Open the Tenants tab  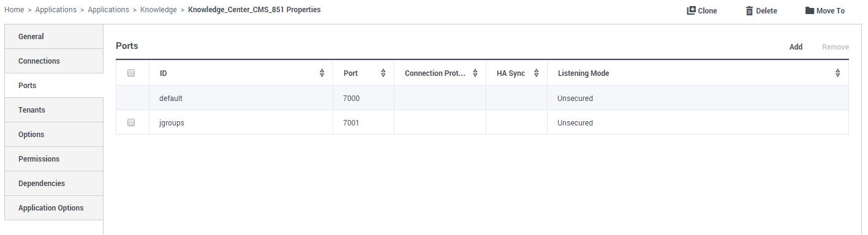54,110
